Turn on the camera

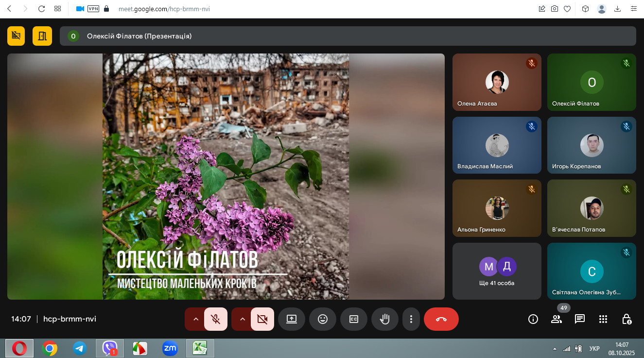click(x=262, y=319)
